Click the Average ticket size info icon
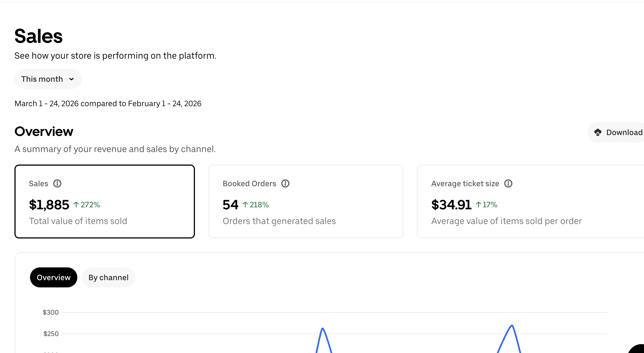Viewport: 644px width, 353px height. tap(508, 183)
